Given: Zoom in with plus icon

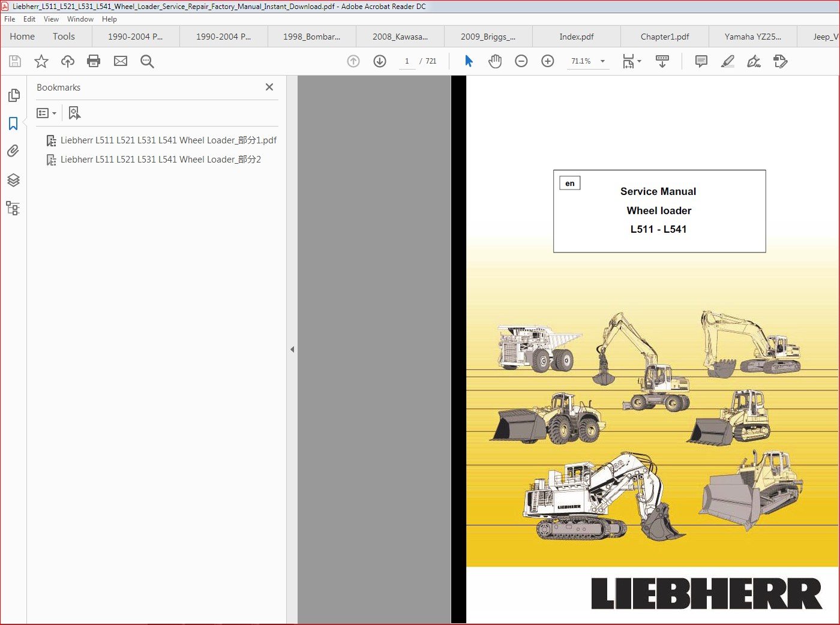Looking at the screenshot, I should 548,61.
